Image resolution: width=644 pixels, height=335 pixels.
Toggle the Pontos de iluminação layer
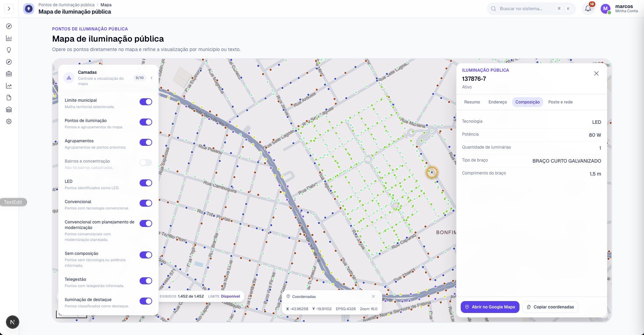146,122
